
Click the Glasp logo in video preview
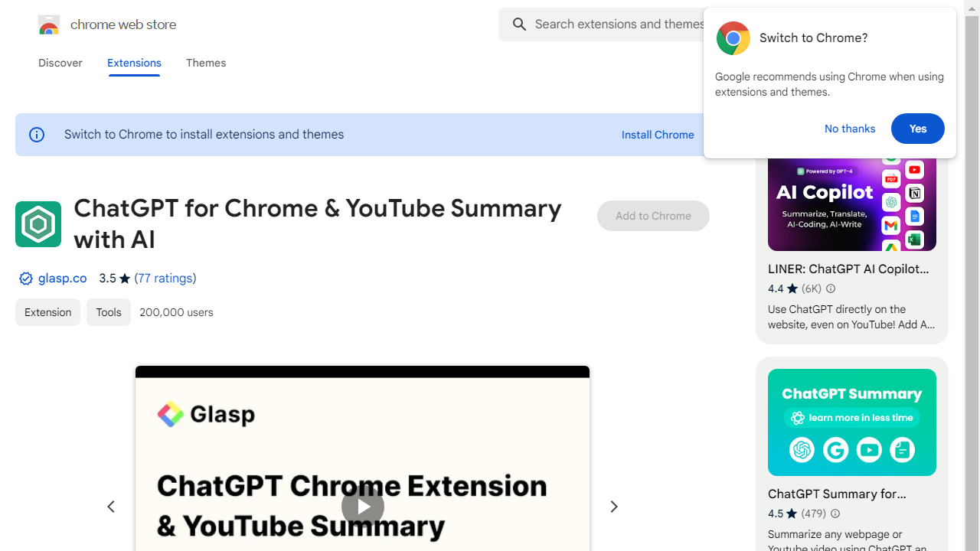coord(206,414)
